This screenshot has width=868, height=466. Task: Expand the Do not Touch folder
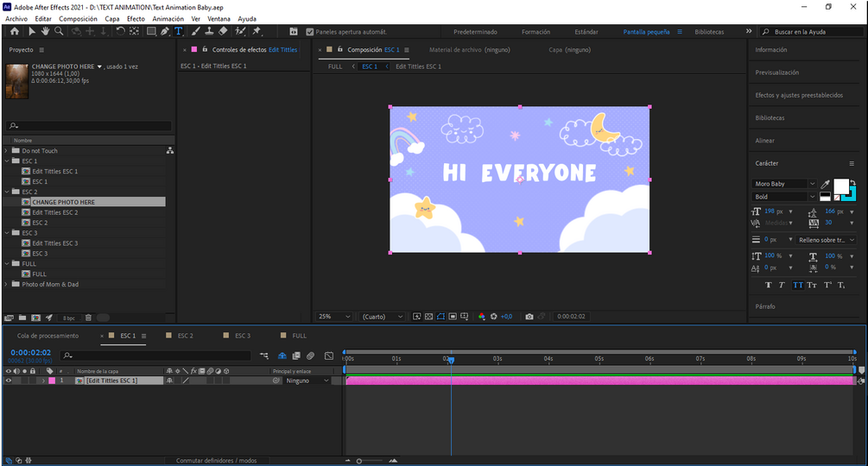point(7,150)
